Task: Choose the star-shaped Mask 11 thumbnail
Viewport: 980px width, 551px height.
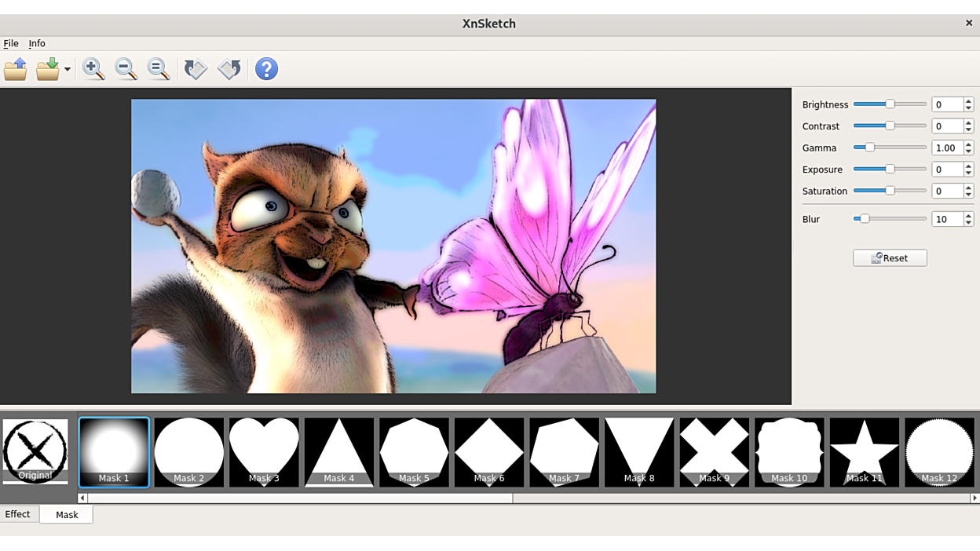Action: pos(864,451)
